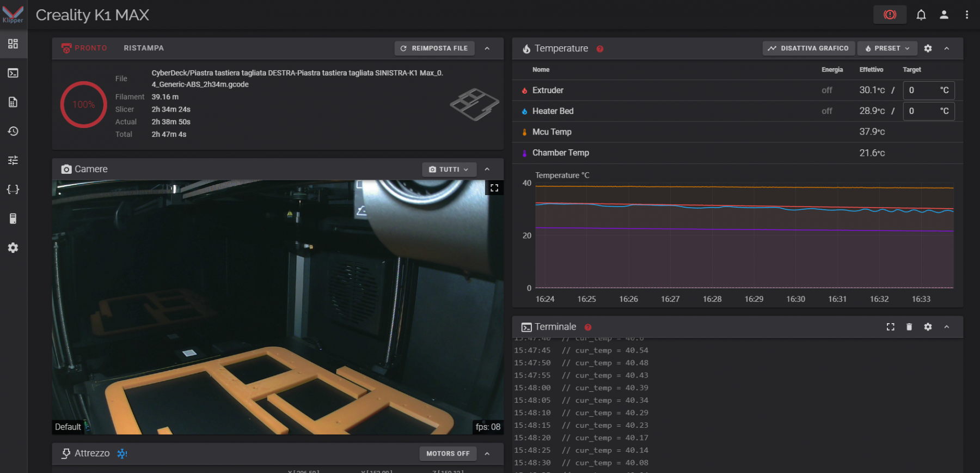Toggle the Chamber Temp graph series
The width and height of the screenshot is (980, 473).
tap(524, 153)
